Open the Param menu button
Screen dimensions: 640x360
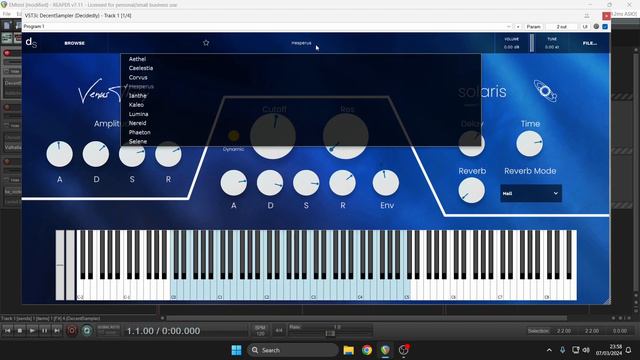pos(533,27)
